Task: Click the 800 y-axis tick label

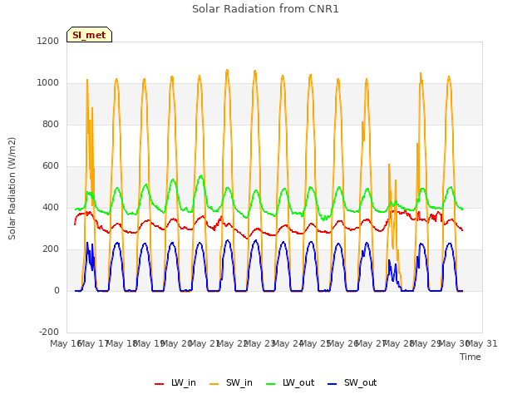Action: pyautogui.click(x=51, y=124)
